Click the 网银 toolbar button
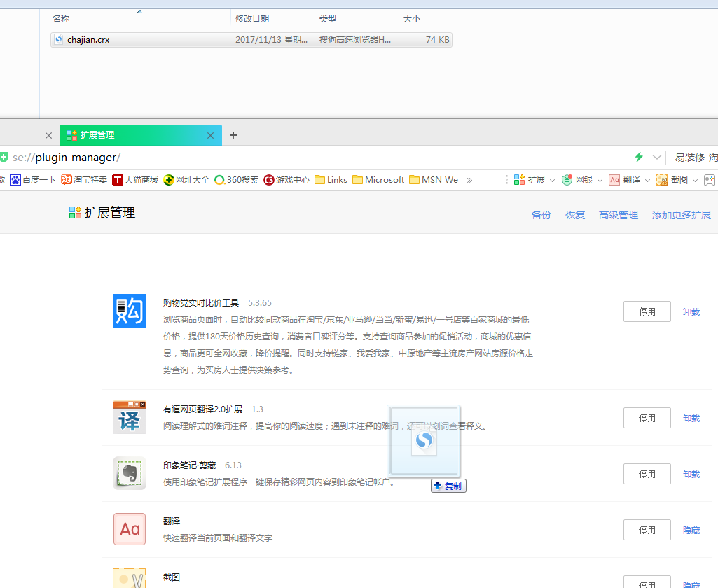Screen dimensions: 718x588 (577, 180)
